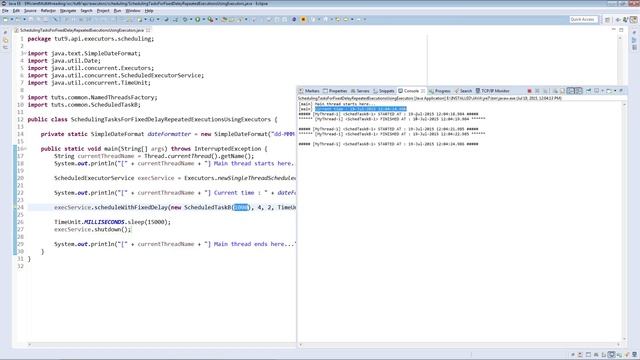Click the Run External Tools icon
Screen dimensions: 640x360
pyautogui.click(x=210, y=19)
